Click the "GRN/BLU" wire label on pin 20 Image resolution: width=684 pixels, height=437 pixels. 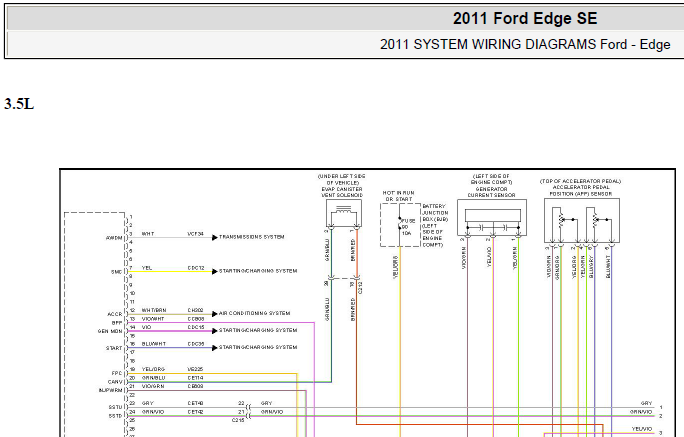pos(154,378)
